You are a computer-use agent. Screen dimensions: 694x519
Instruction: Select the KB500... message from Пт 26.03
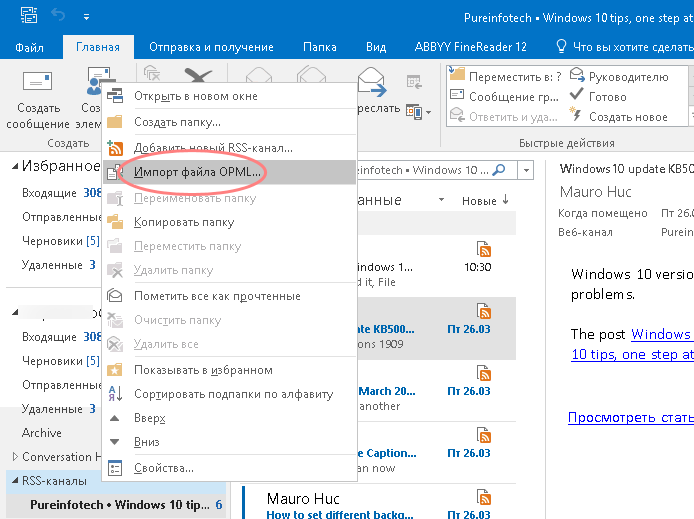(436, 328)
